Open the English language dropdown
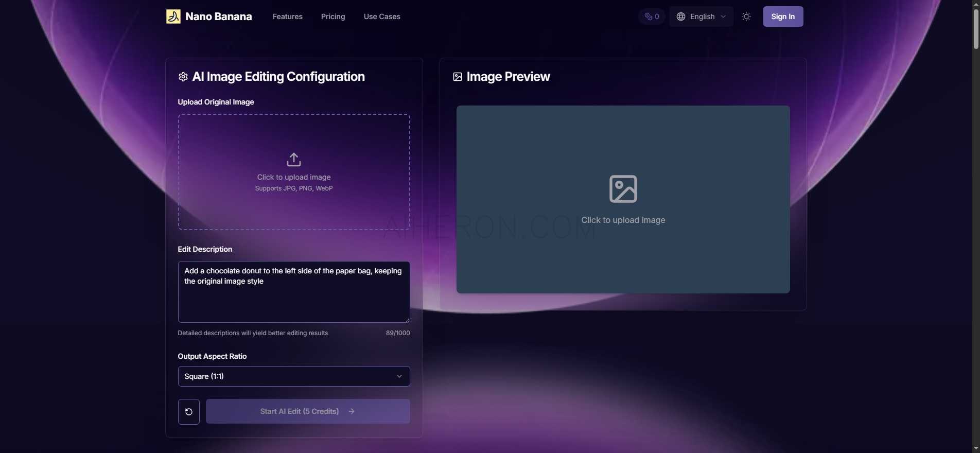The image size is (980, 453). click(x=701, y=16)
